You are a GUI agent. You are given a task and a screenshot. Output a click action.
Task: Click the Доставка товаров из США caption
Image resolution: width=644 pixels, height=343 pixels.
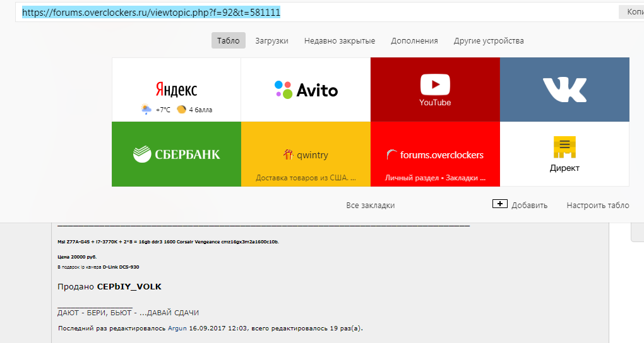(x=306, y=178)
